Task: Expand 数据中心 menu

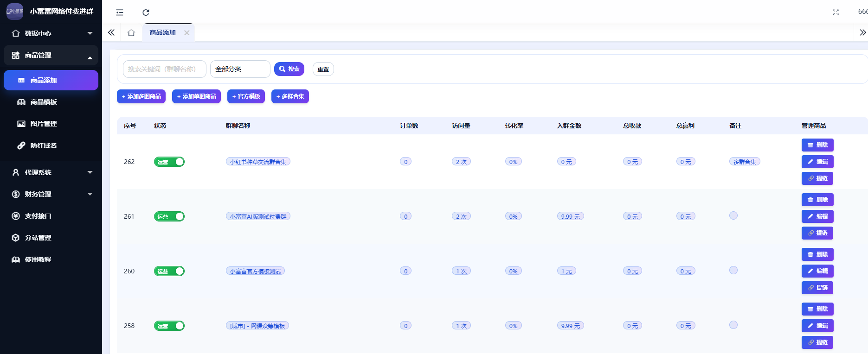Action: (x=51, y=33)
